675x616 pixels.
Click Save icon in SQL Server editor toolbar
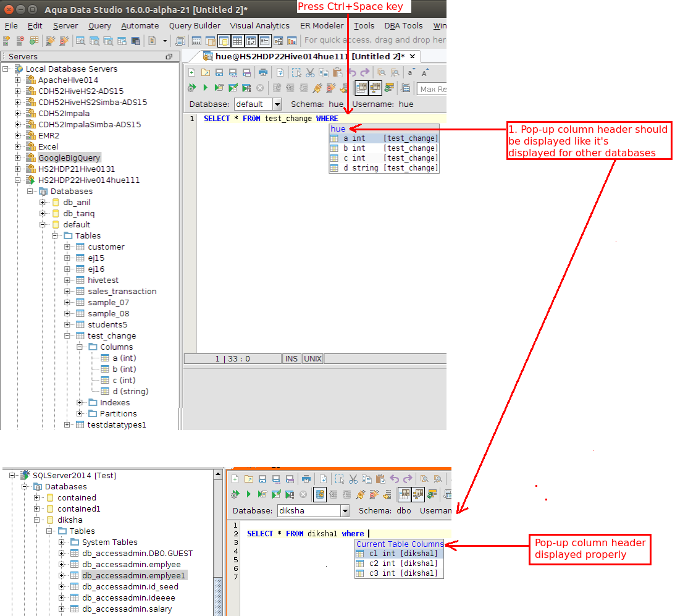pyautogui.click(x=262, y=479)
